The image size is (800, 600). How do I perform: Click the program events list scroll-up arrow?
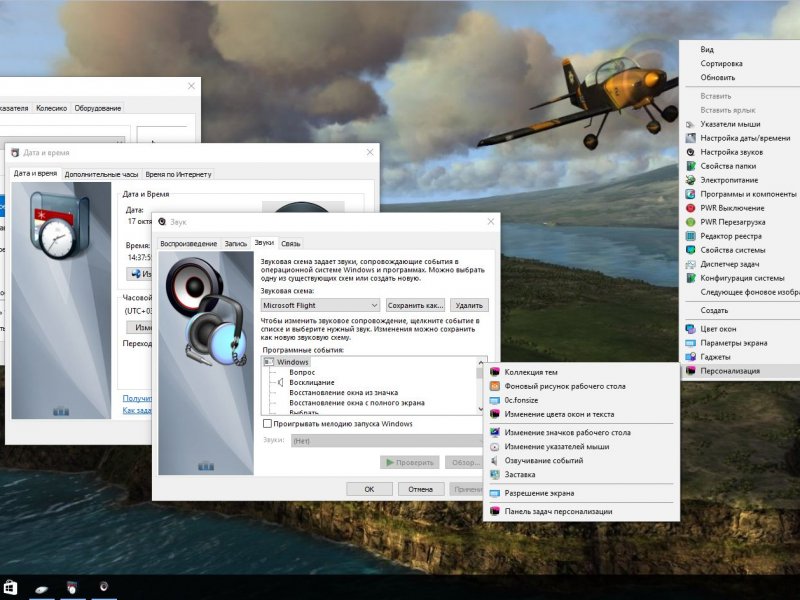[x=480, y=363]
